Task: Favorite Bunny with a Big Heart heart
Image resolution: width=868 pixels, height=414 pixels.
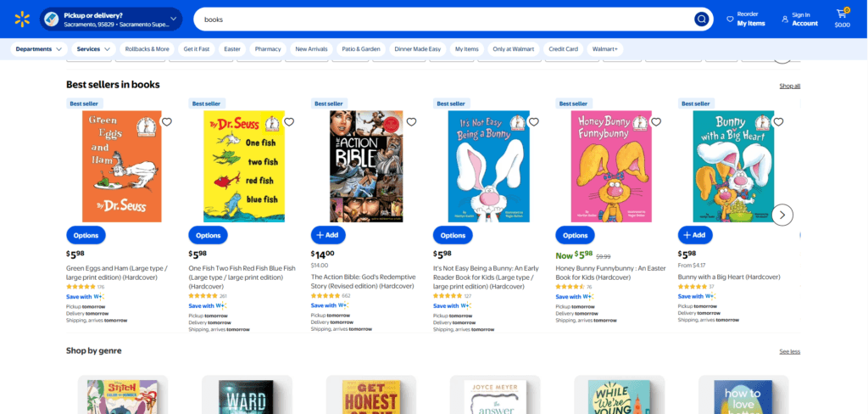Action: (778, 122)
